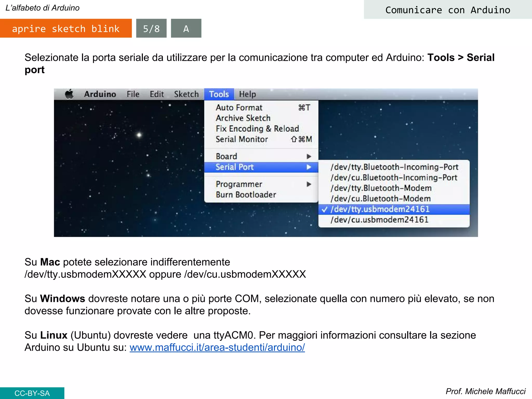Select checked /dev/tty.usbmodem24161 port
The image size is (532, 399).
coord(394,209)
